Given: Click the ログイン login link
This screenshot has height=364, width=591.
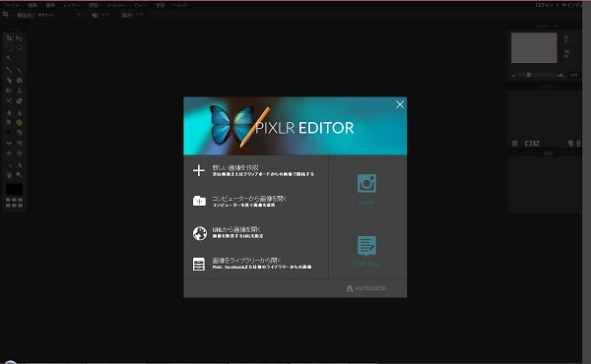Looking at the screenshot, I should pos(544,5).
